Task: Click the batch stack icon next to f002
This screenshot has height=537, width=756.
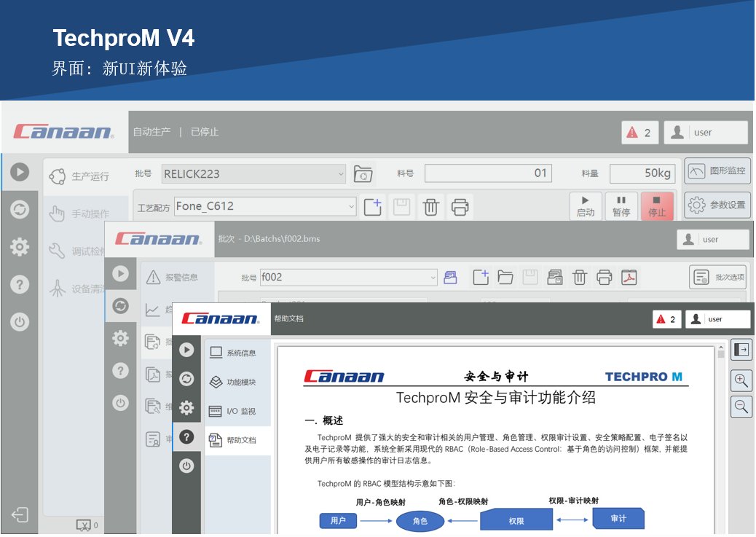Action: click(x=450, y=278)
